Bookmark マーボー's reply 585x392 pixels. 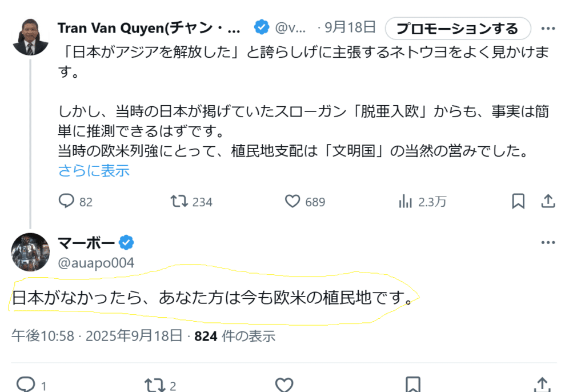click(413, 383)
